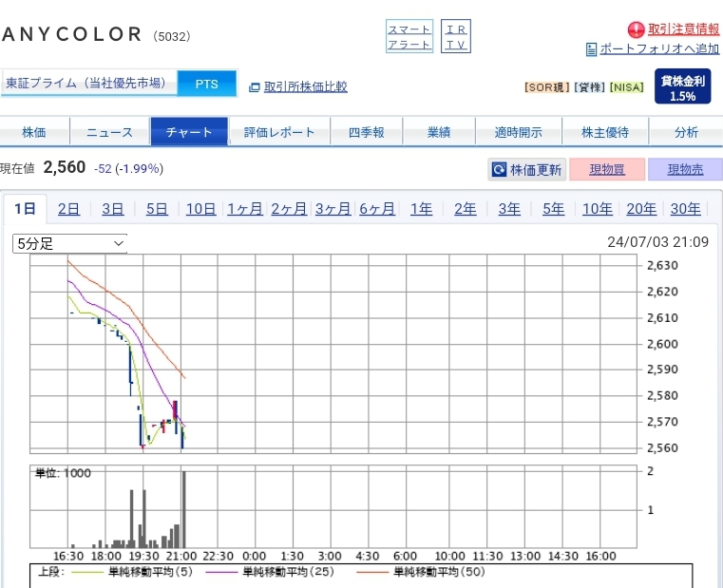Click the refresh arrow icon in 株価更新
This screenshot has height=588, width=723.
pos(500,170)
